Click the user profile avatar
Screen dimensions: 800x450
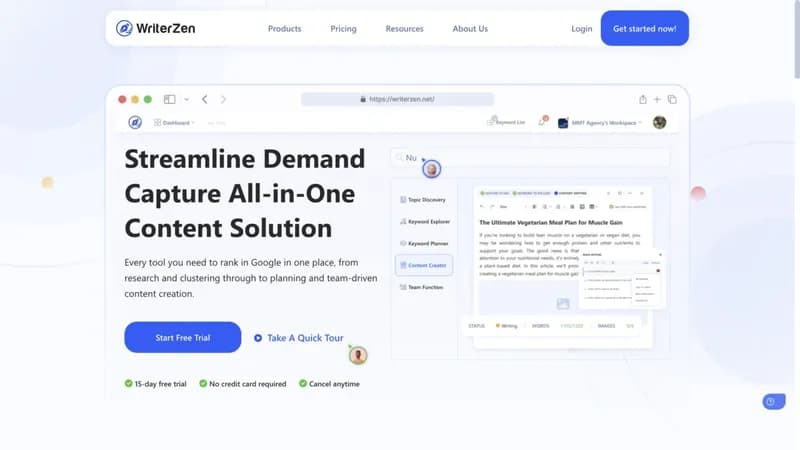pyautogui.click(x=659, y=122)
